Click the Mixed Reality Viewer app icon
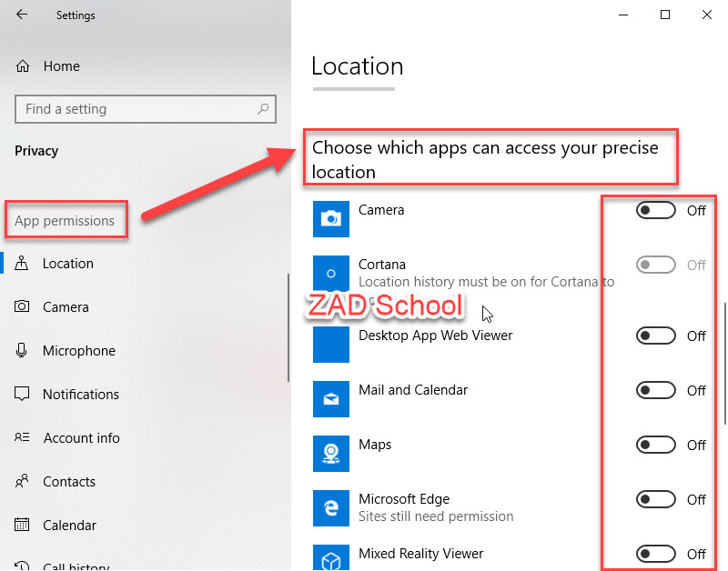 (x=331, y=557)
